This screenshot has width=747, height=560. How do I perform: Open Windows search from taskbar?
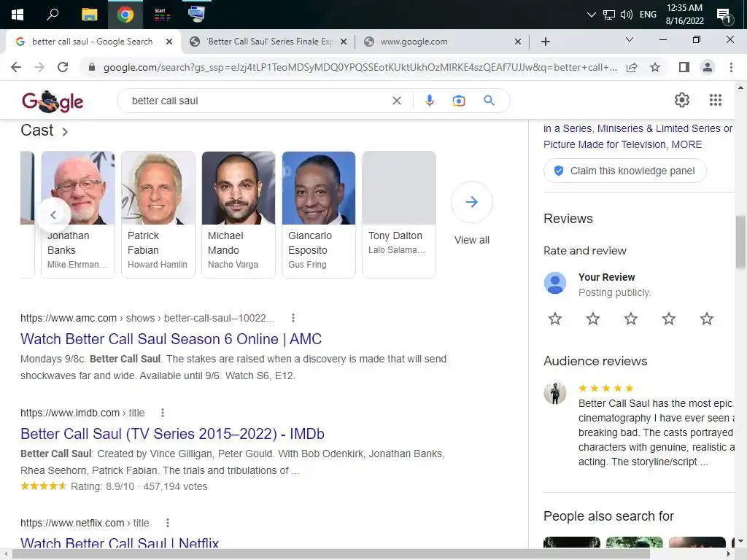click(53, 15)
